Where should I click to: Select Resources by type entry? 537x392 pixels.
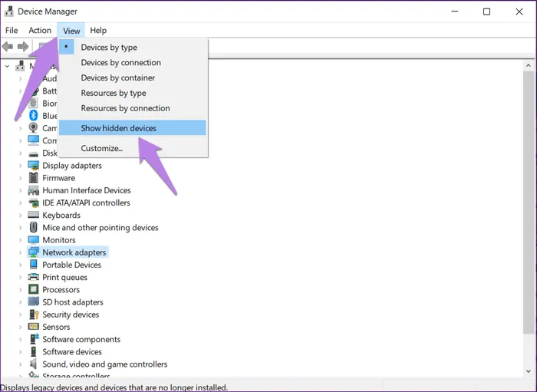[113, 93]
